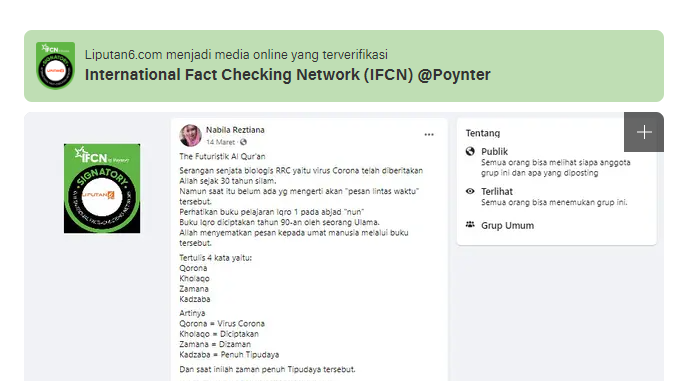The image size is (678, 381).
Task: Select the Tentang section heading
Action: [x=483, y=133]
